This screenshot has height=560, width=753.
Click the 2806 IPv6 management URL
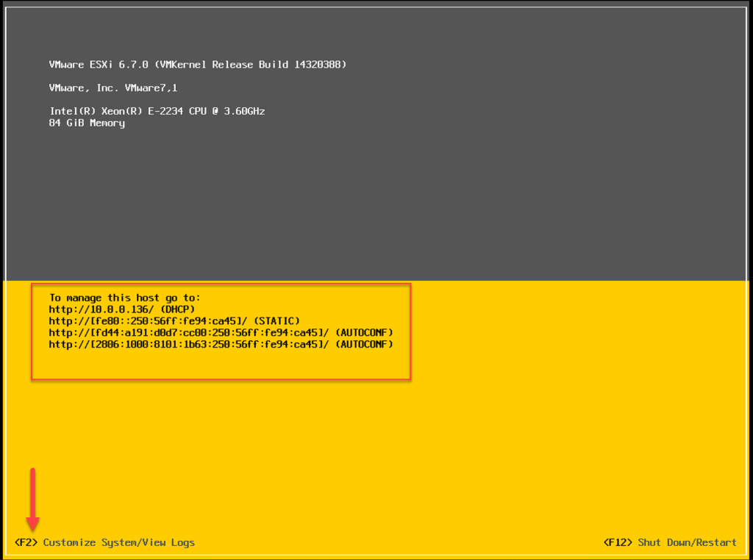point(188,345)
